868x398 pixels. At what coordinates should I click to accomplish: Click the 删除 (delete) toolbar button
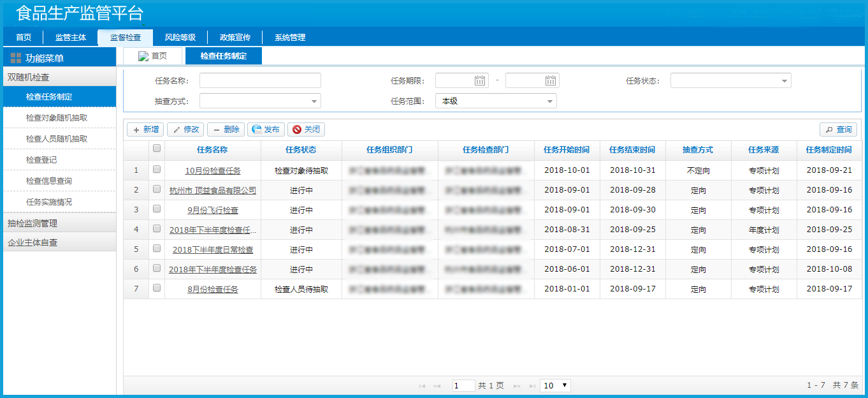[x=226, y=129]
